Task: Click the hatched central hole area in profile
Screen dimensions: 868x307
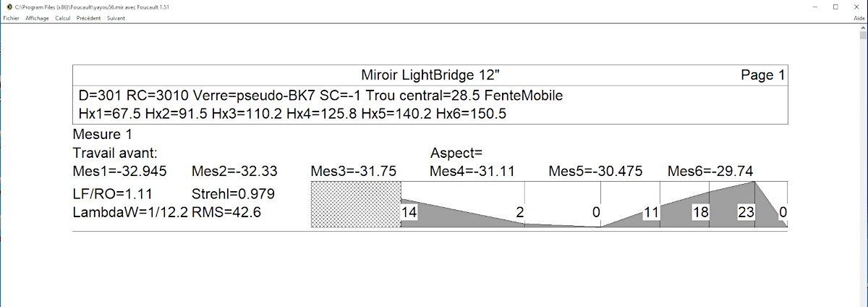Action: 356,205
